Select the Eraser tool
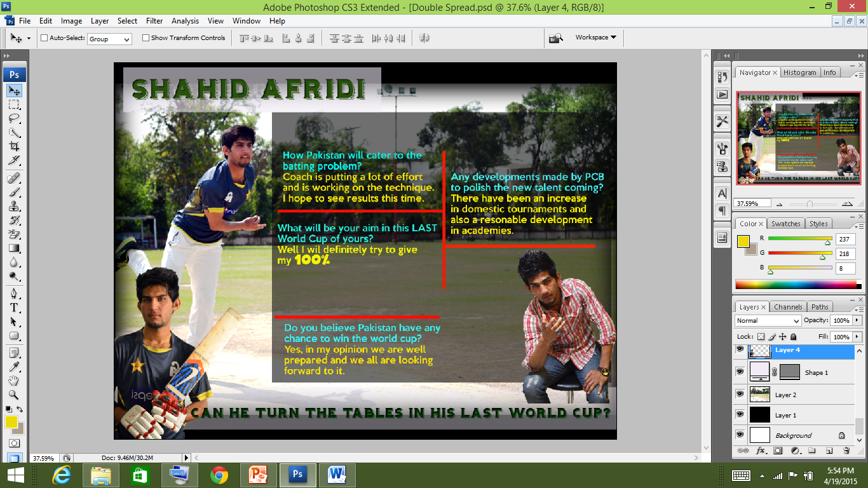This screenshot has height=488, width=868. [14, 234]
